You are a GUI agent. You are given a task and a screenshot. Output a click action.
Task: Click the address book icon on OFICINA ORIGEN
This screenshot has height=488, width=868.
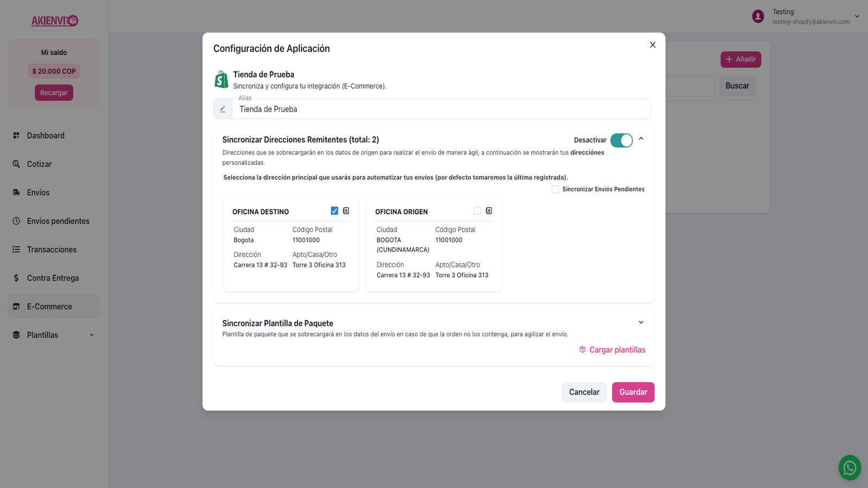tap(488, 210)
